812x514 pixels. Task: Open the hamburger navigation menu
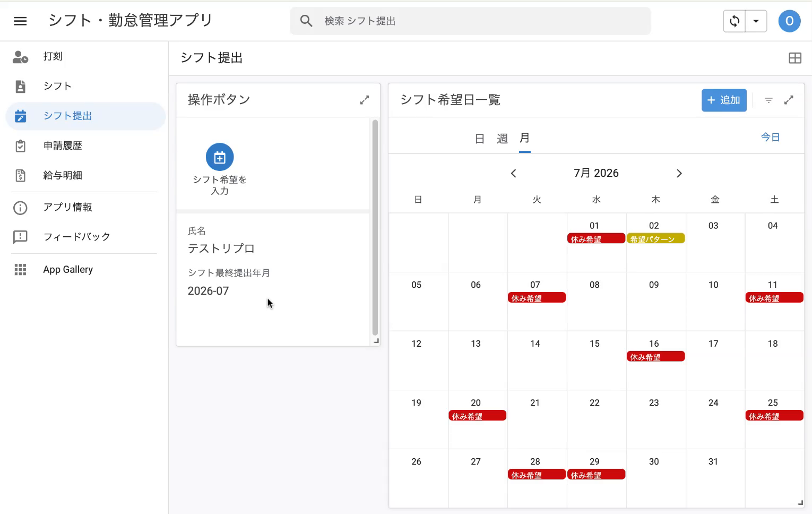(x=20, y=21)
